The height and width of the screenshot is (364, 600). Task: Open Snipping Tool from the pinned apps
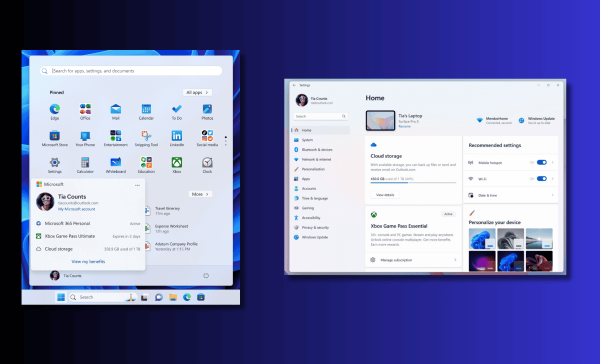coord(146,135)
